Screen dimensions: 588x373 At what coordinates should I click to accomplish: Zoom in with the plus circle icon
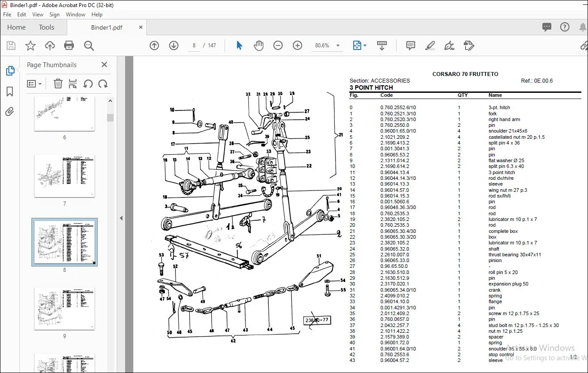pyautogui.click(x=298, y=46)
